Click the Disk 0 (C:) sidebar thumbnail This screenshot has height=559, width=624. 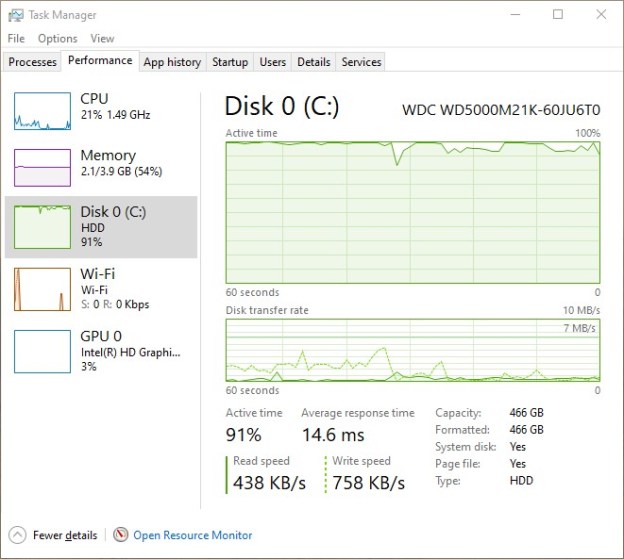42,225
